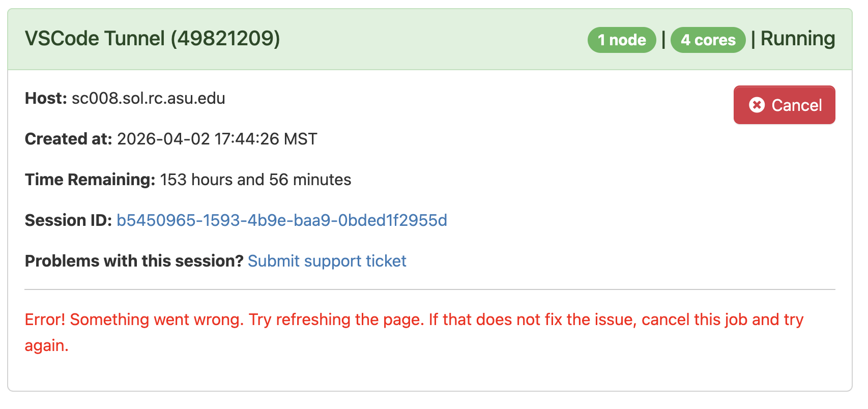Image resolution: width=868 pixels, height=409 pixels.
Task: Select the Running status indicator
Action: click(x=797, y=39)
